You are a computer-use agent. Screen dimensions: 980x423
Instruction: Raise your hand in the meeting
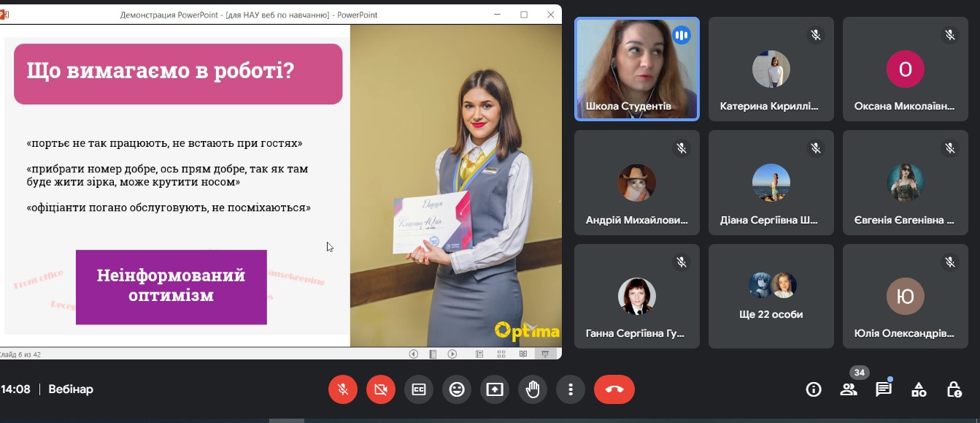(x=533, y=389)
